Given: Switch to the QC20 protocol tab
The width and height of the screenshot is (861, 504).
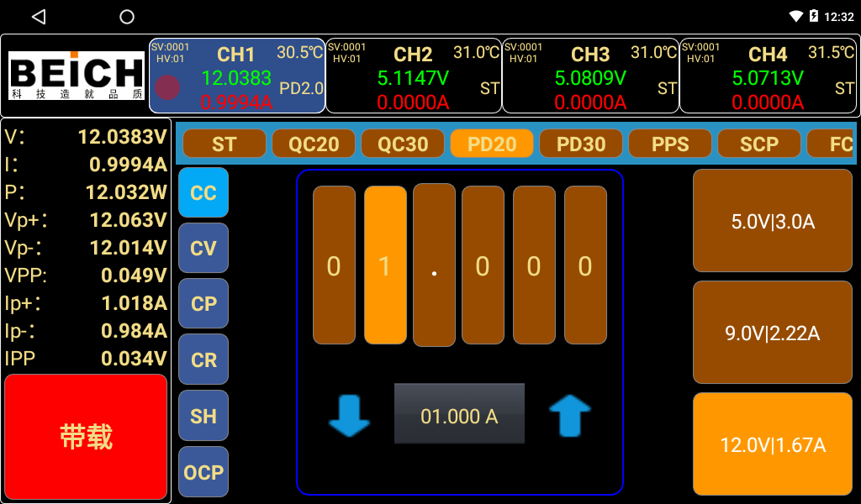Looking at the screenshot, I should point(314,144).
